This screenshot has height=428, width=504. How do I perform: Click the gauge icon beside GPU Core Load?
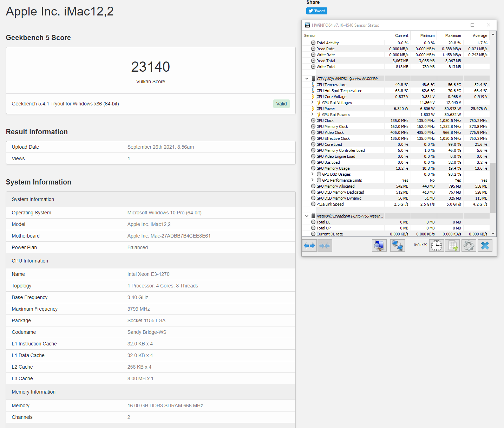(313, 144)
